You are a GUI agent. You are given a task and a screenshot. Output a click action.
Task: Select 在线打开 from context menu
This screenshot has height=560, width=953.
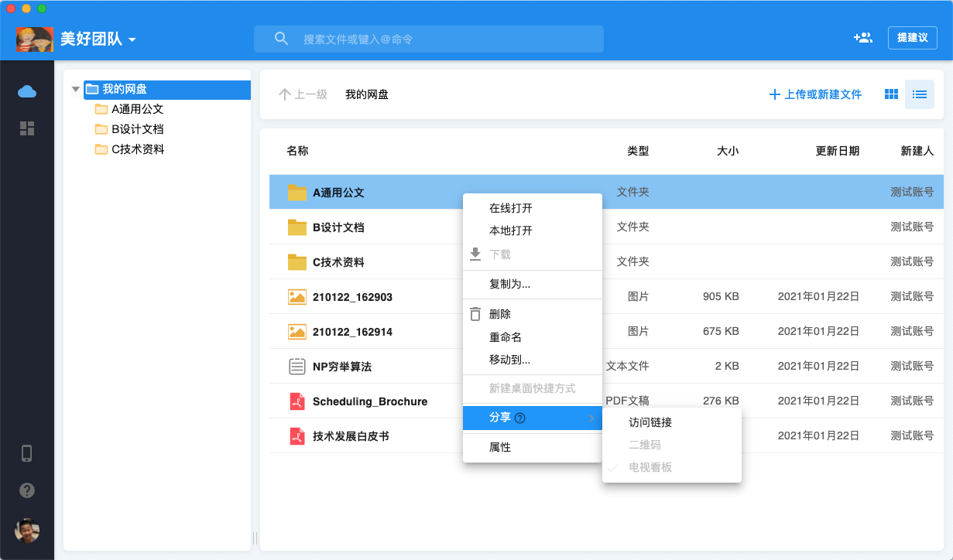coord(510,208)
